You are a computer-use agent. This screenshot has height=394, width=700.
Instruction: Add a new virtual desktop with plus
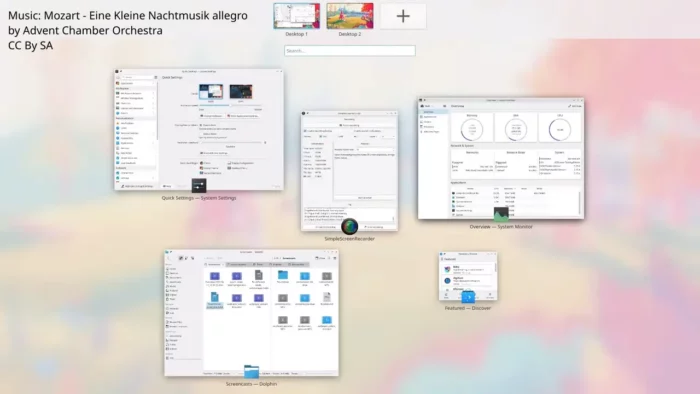[x=403, y=16]
